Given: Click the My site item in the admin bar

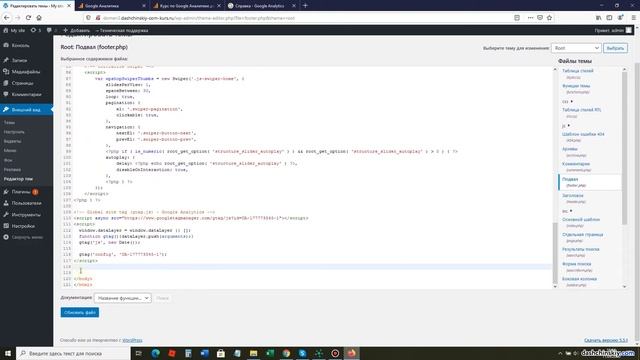Looking at the screenshot, I should coord(14,30).
